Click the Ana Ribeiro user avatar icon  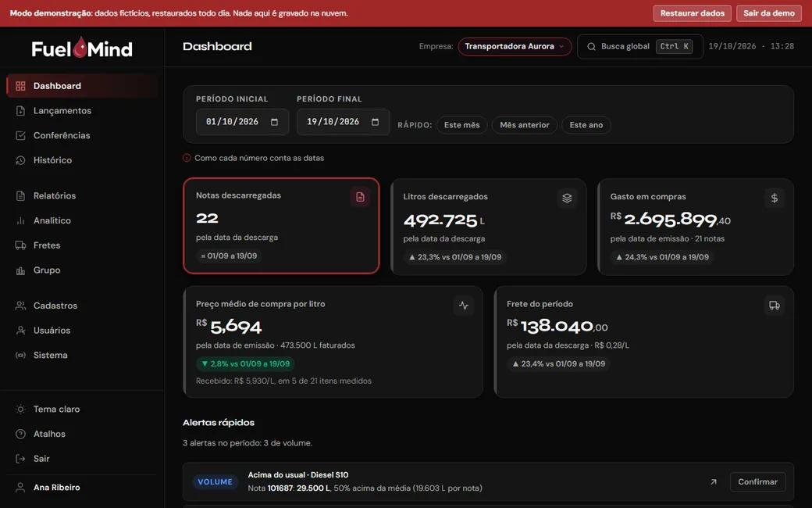[x=21, y=488]
